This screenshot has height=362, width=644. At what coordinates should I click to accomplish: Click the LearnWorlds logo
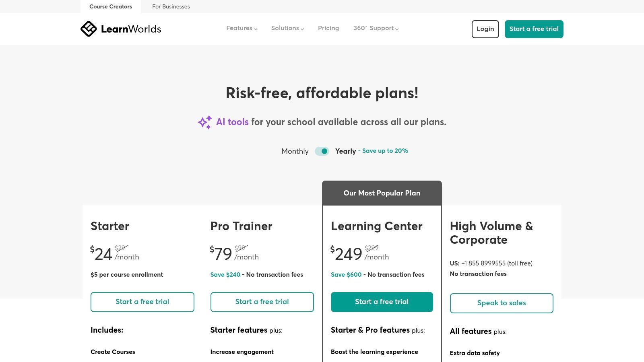tap(121, 29)
